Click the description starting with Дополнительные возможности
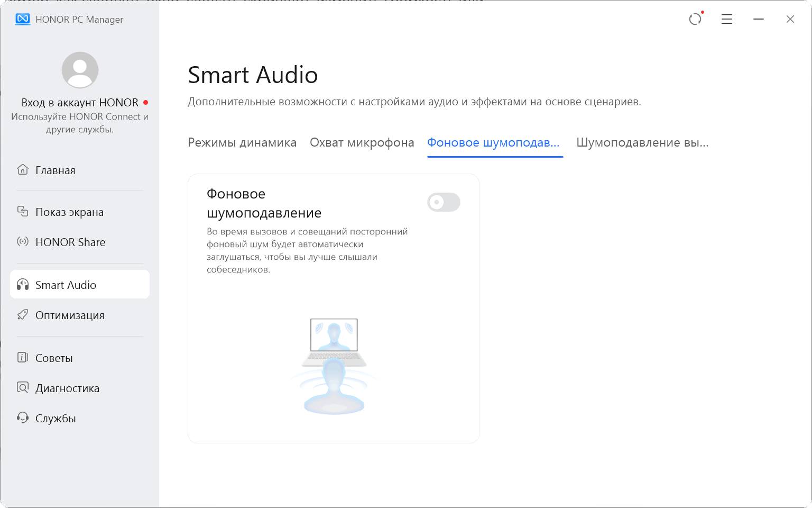 pyautogui.click(x=414, y=102)
